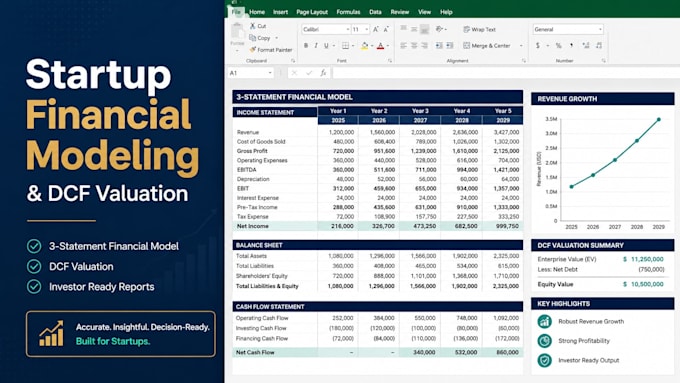This screenshot has height=383, width=680.
Task: Open the File tab
Action: tap(236, 12)
